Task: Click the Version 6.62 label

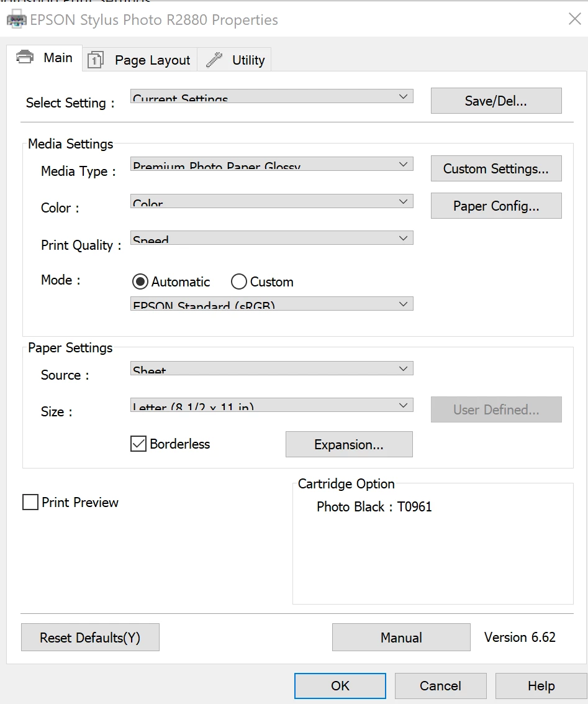Action: point(520,637)
